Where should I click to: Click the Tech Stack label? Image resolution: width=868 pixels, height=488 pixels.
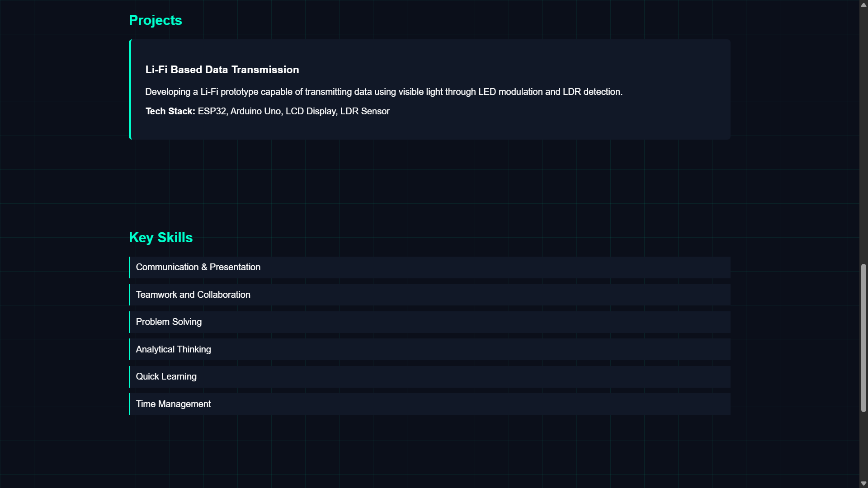(170, 111)
